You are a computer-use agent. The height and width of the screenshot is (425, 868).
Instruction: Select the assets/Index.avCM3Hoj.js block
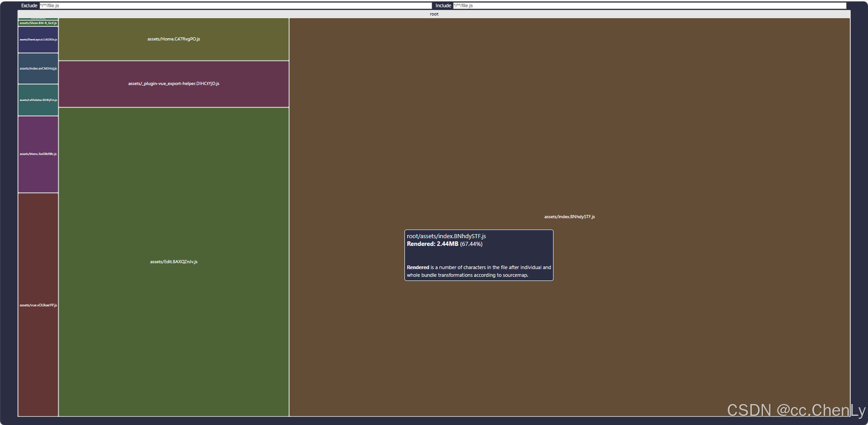pos(38,69)
